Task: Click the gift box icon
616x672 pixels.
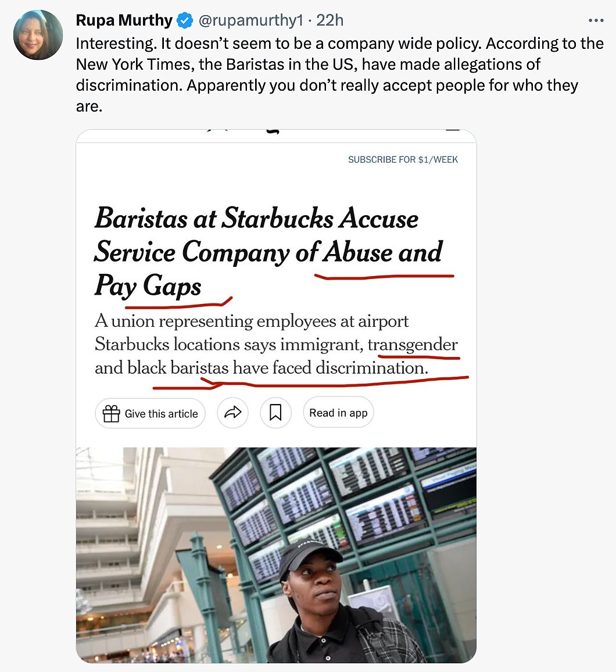Action: pyautogui.click(x=112, y=413)
